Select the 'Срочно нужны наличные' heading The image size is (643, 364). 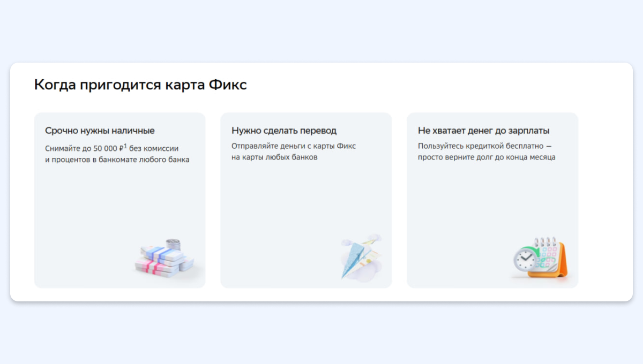pos(100,131)
